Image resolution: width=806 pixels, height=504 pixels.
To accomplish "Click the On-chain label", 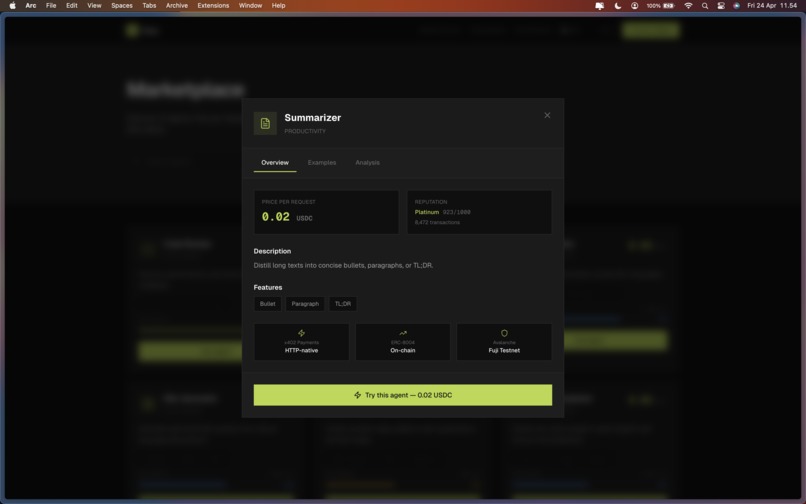I will pos(403,350).
